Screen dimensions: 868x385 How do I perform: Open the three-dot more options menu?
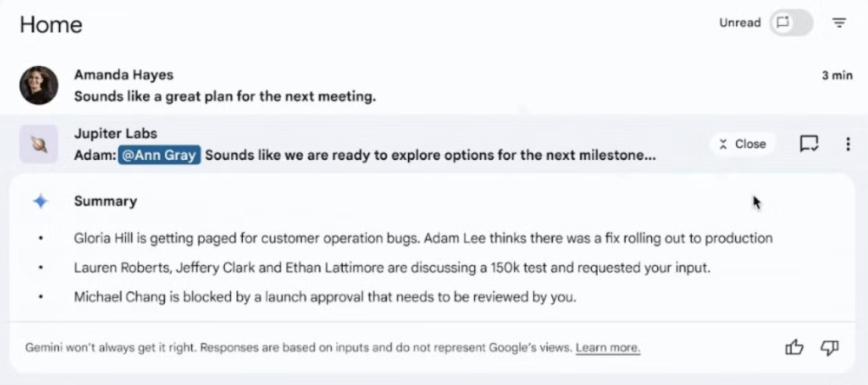847,144
